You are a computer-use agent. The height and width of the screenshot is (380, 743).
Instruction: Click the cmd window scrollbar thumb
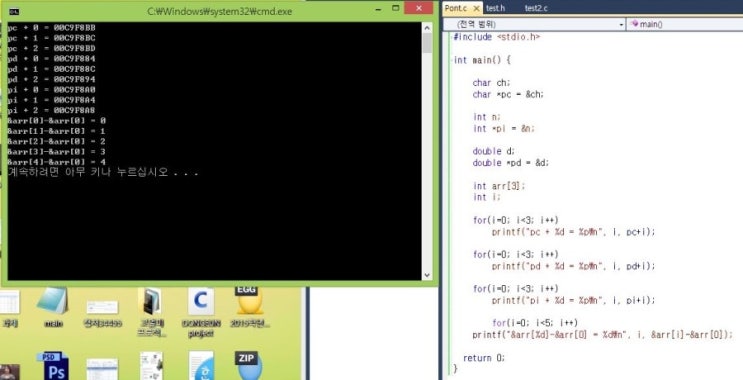point(427,43)
